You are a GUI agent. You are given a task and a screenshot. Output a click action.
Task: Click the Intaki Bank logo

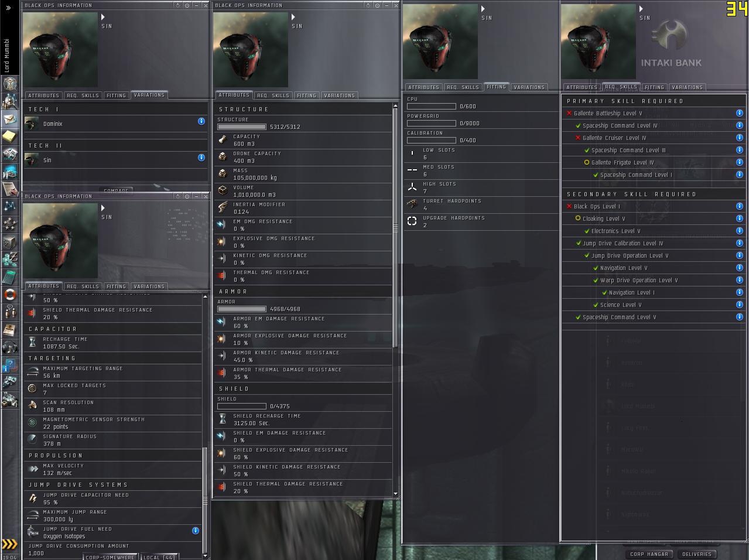671,44
